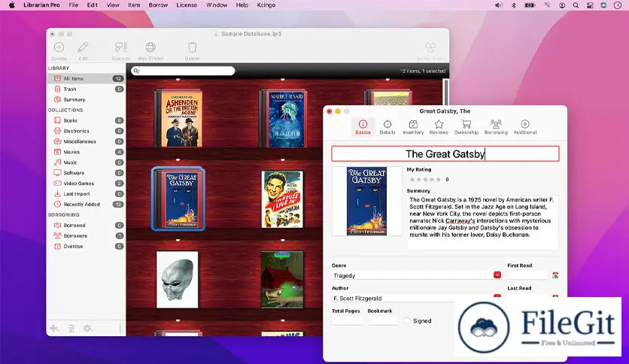The height and width of the screenshot is (364, 629).
Task: Open the sidebar footer gear menu
Action: tap(87, 329)
